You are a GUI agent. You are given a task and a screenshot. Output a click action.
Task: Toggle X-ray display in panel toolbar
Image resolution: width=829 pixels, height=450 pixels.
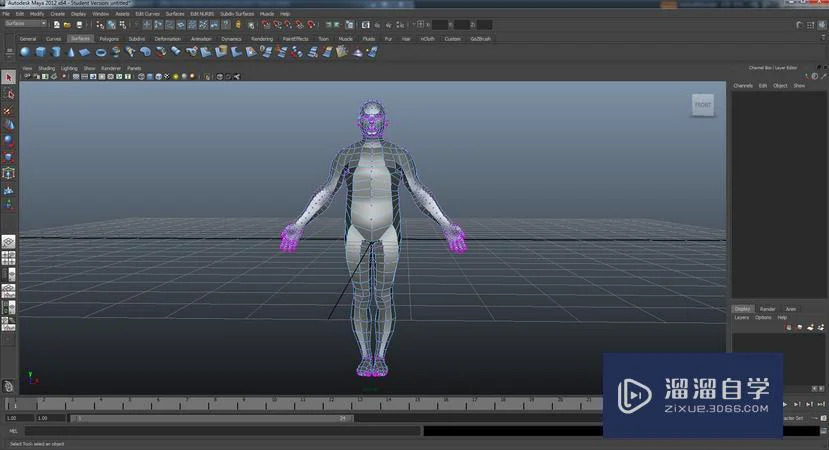click(219, 77)
